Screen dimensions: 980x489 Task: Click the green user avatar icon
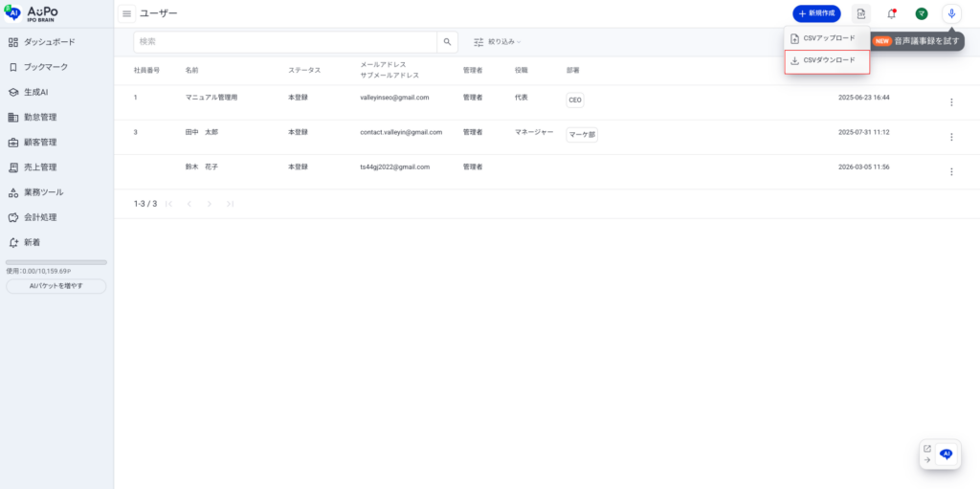921,13
